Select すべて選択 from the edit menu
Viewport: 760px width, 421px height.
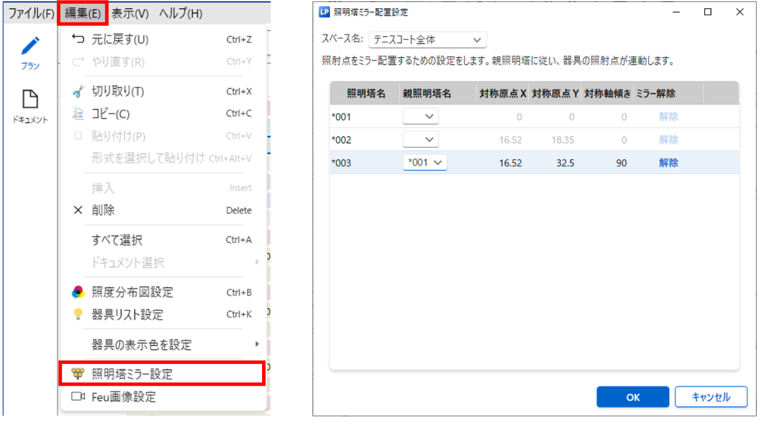[116, 240]
